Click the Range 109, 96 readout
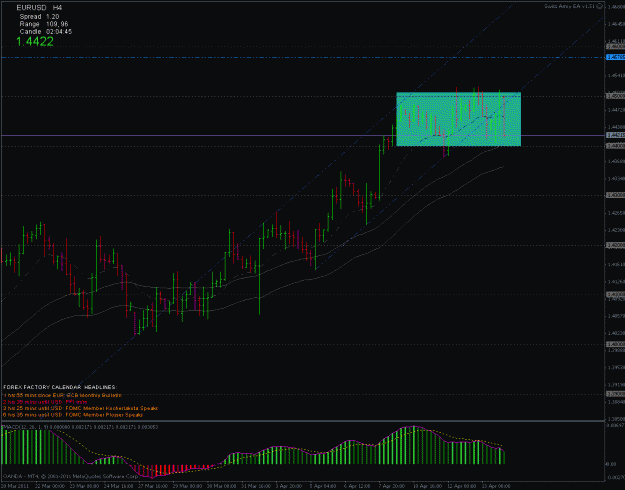 point(44,24)
